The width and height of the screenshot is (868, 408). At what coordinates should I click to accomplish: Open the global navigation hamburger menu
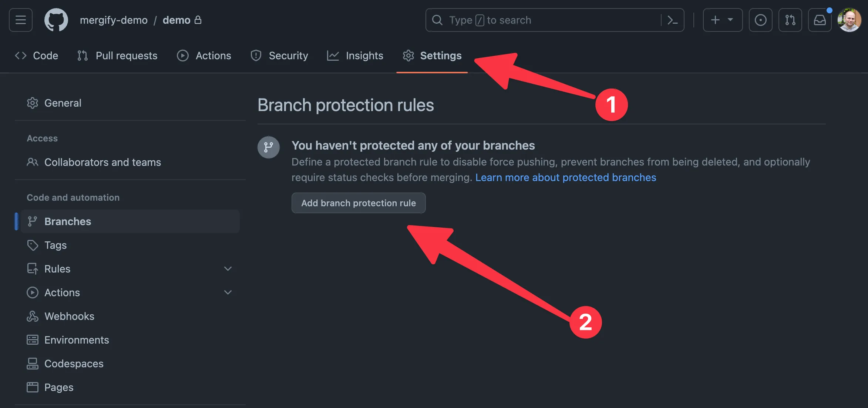coord(20,20)
